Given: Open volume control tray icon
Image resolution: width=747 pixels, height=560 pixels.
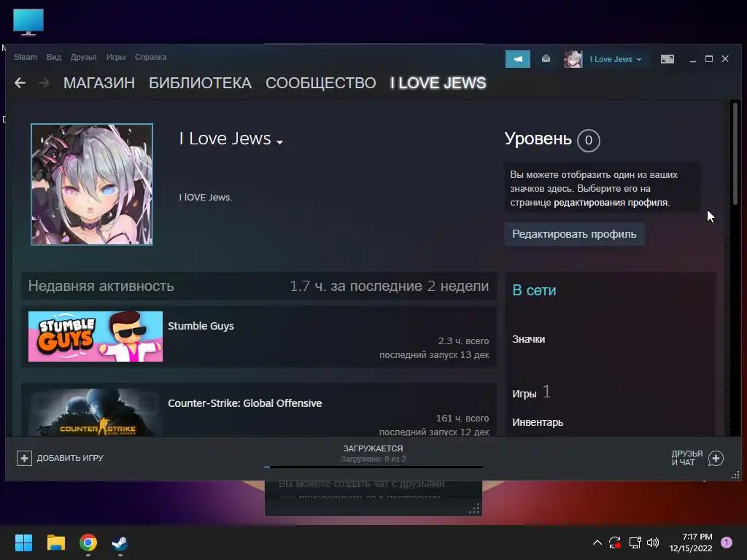Looking at the screenshot, I should coord(653,542).
